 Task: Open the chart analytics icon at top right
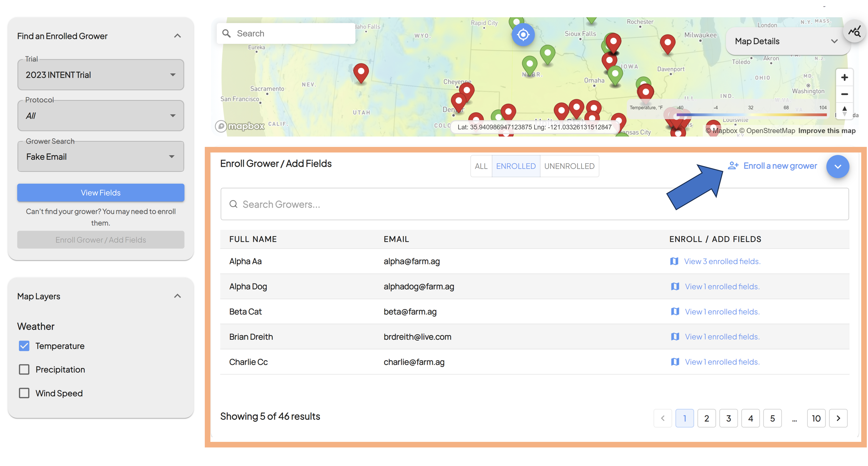[x=854, y=31]
